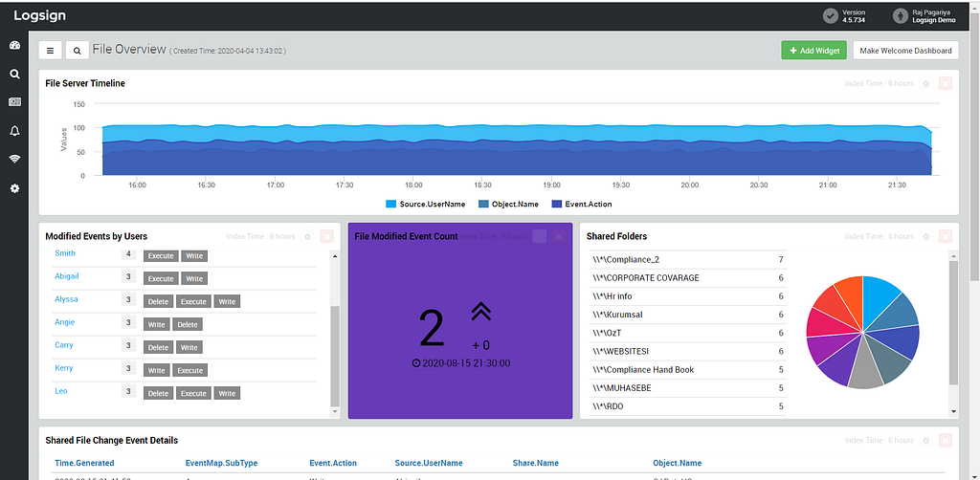Sort table by Time.Generated column header
980x480 pixels.
click(84, 463)
